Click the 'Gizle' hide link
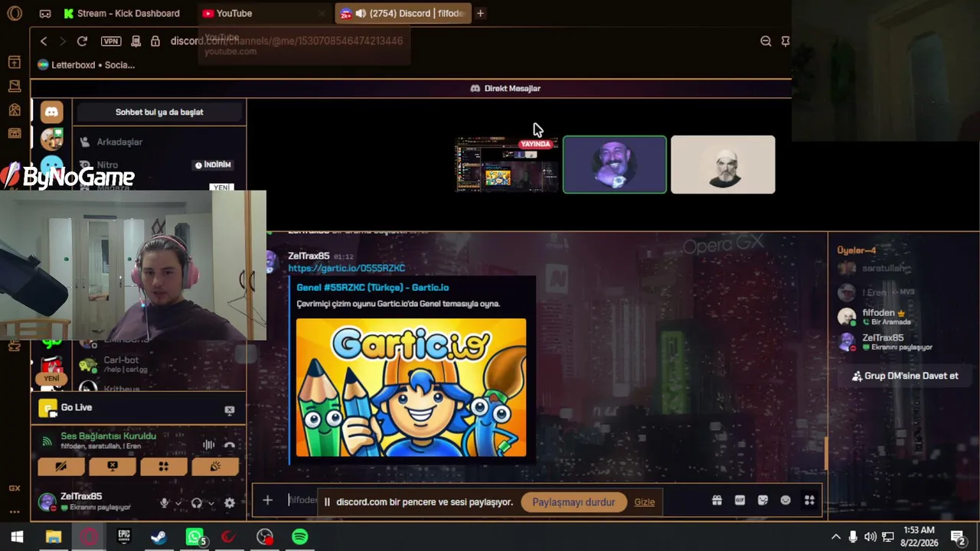Screen dimensions: 980x551 pos(645,502)
